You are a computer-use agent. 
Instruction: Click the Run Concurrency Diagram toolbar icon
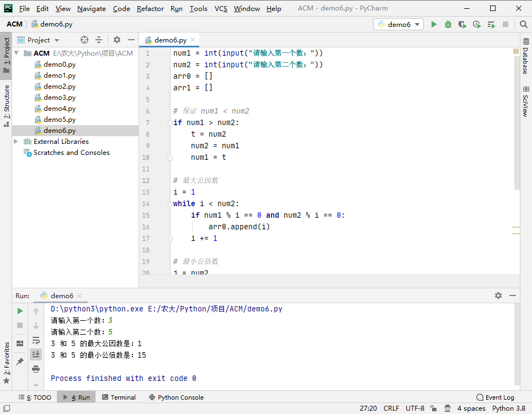pos(491,24)
